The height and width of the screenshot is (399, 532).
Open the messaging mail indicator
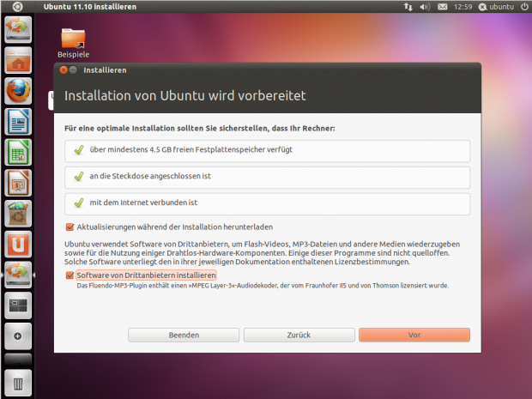442,7
